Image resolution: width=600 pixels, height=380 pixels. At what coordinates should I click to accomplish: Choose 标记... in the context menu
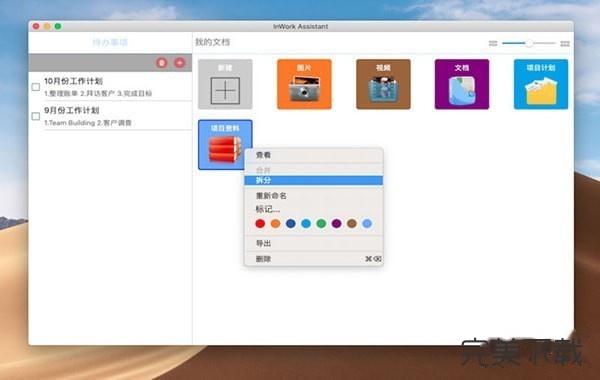click(x=313, y=209)
